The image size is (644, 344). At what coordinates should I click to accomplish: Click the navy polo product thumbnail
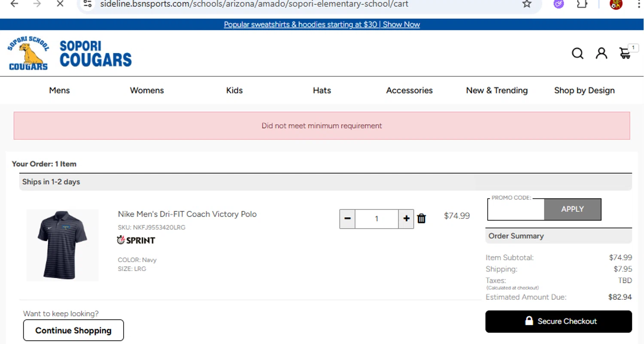coord(63,245)
